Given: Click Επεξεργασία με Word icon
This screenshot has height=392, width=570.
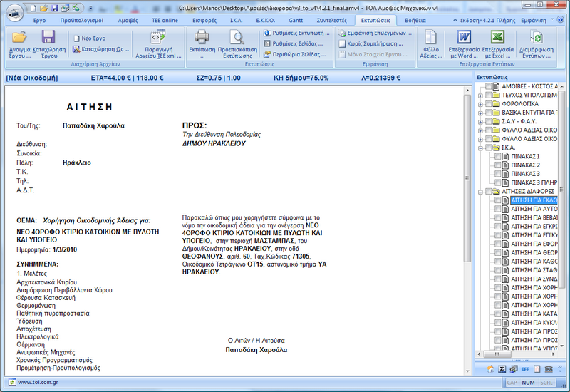Looking at the screenshot, I should pyautogui.click(x=463, y=37).
